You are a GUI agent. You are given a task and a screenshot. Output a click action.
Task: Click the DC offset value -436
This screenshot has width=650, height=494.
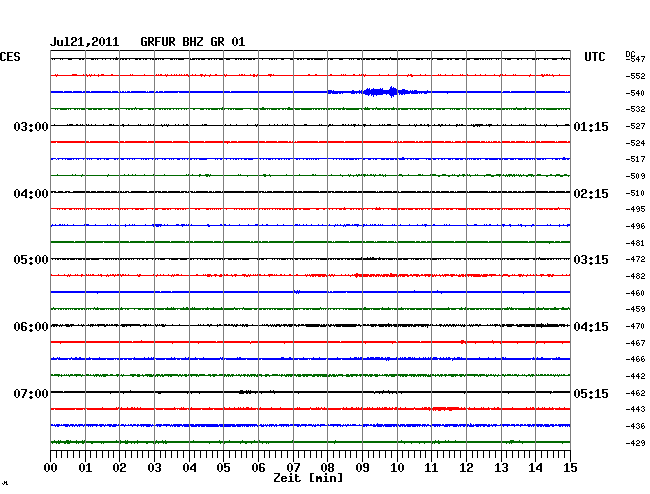click(x=635, y=426)
